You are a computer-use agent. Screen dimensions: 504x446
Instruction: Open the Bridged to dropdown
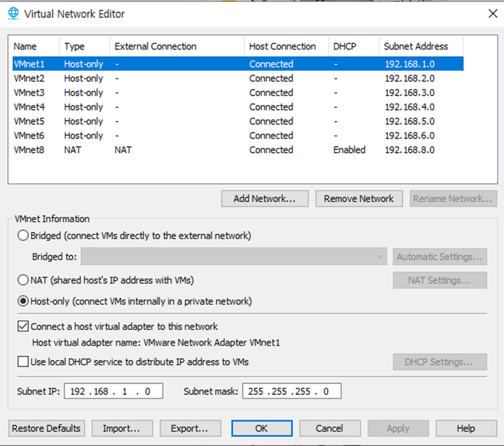[233, 256]
